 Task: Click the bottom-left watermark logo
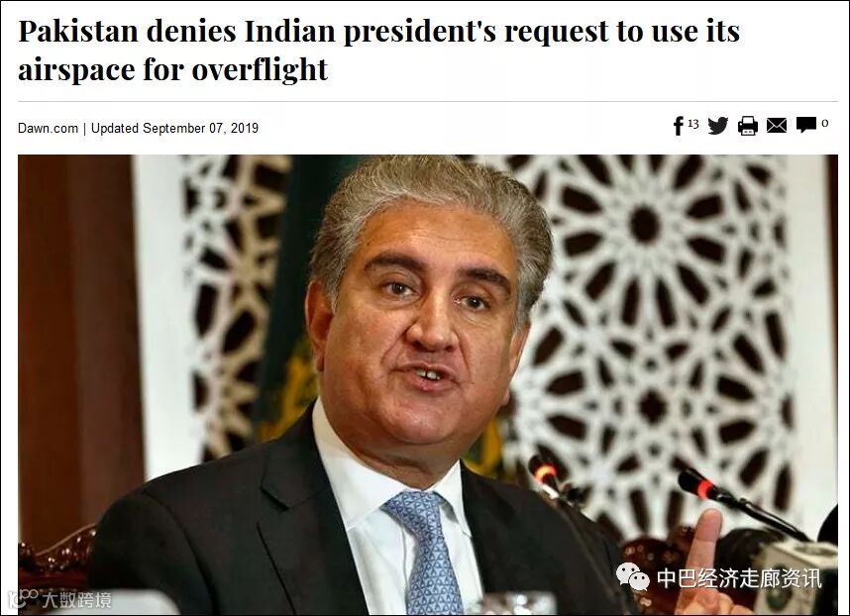[23, 598]
